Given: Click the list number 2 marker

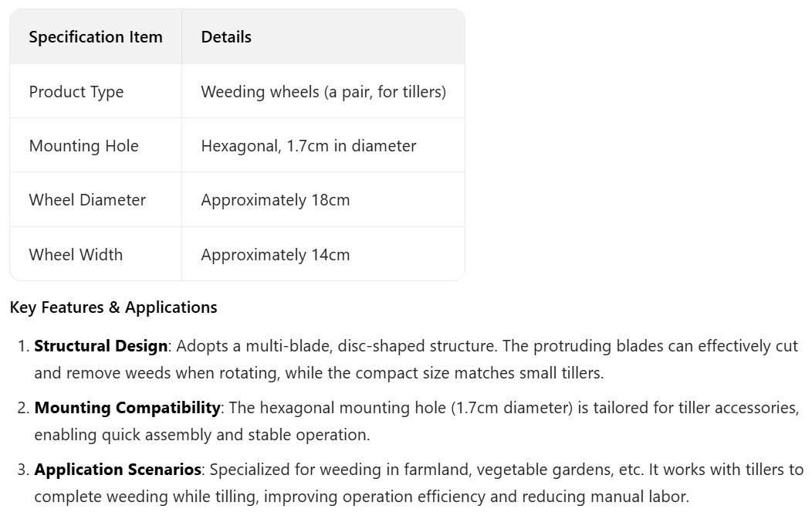Looking at the screenshot, I should coord(22,407).
